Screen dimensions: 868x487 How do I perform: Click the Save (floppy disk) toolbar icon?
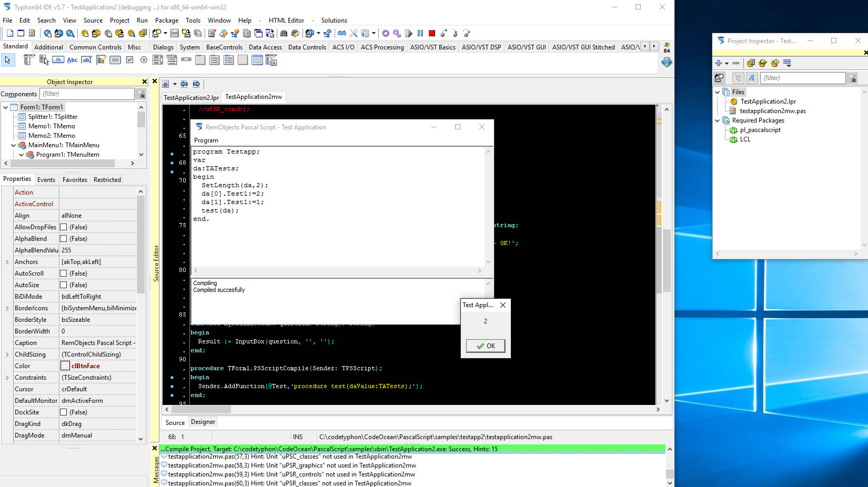175,33
